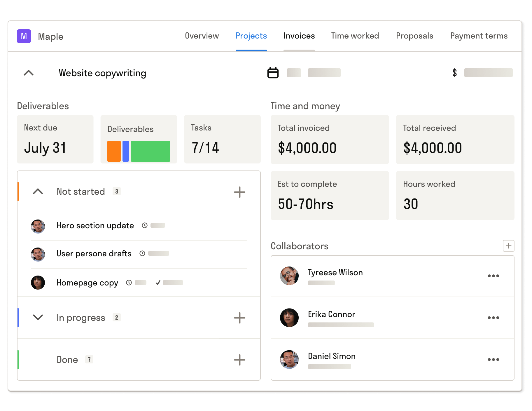Select collaborator name Tyreese Wilson
The image size is (532, 411).
pos(335,272)
